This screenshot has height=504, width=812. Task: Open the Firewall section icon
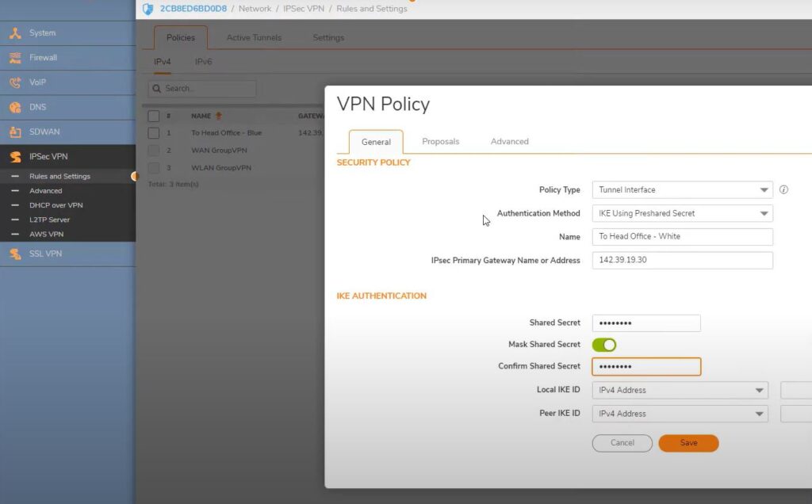click(15, 58)
